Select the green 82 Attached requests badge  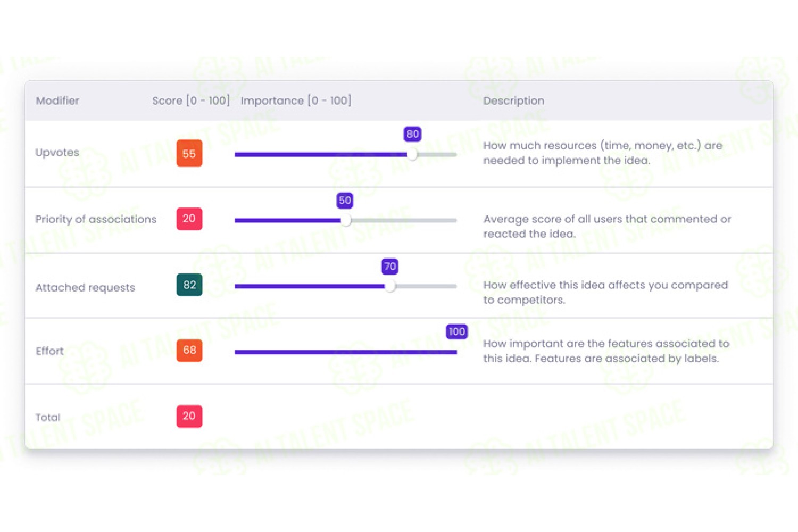click(189, 285)
